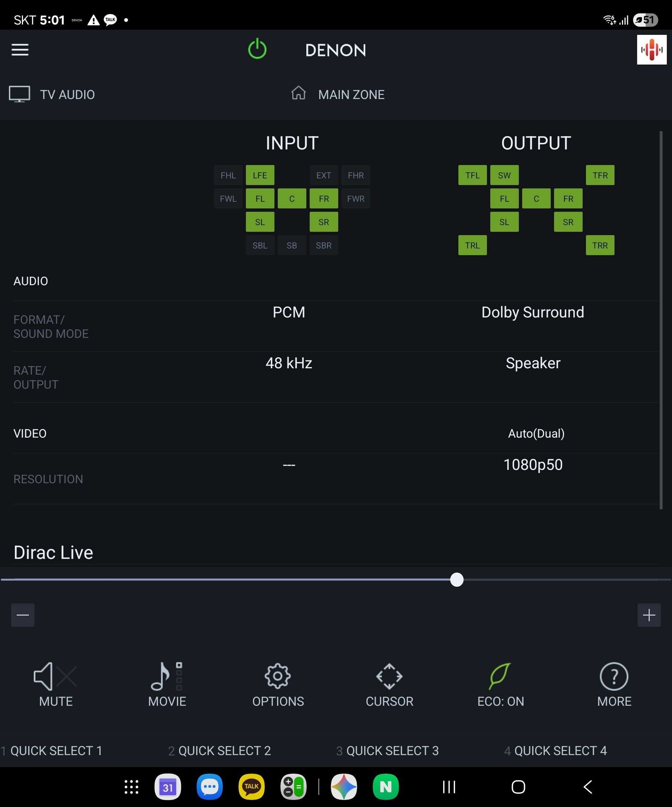Click the DENON title text
Screen dimensions: 672x807
(x=335, y=50)
